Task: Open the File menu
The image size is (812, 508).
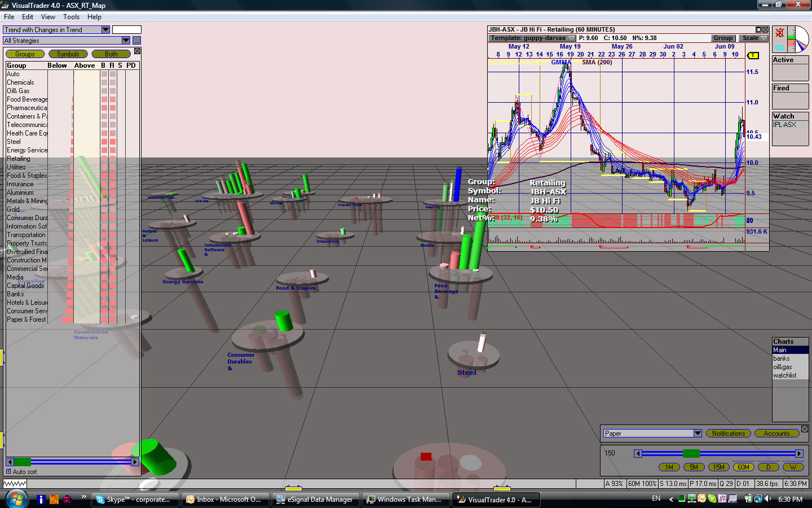Action: [x=9, y=17]
